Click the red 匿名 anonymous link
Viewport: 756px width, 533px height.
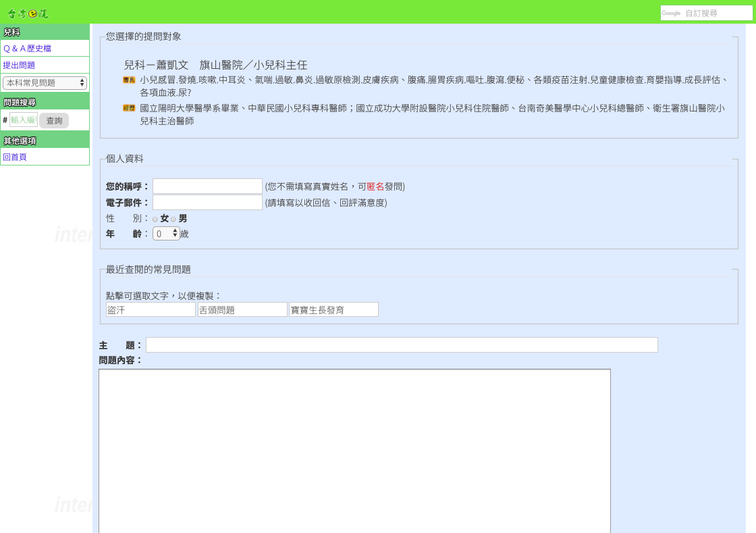coord(375,186)
